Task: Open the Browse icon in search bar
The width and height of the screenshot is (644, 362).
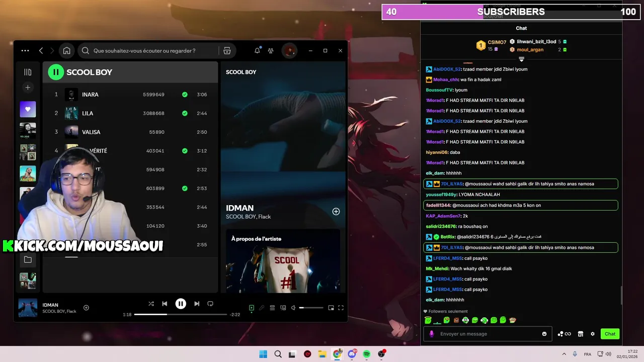Action: click(227, 51)
